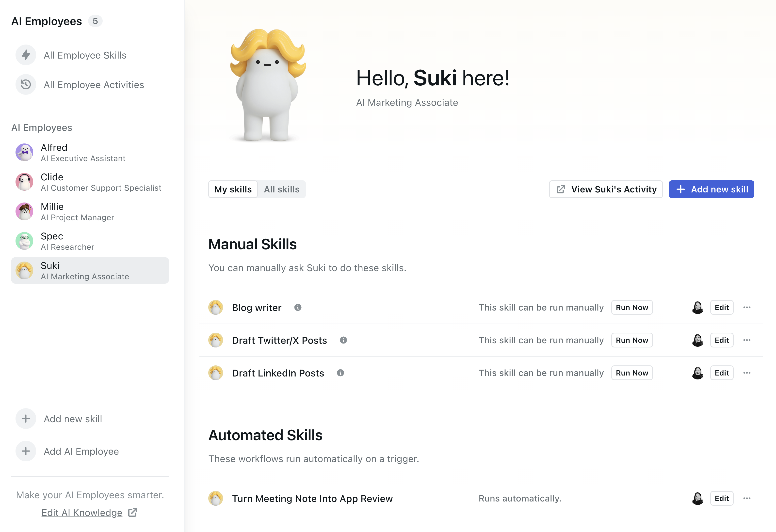Select Spec's avatar in sidebar
776x532 pixels.
(x=24, y=241)
